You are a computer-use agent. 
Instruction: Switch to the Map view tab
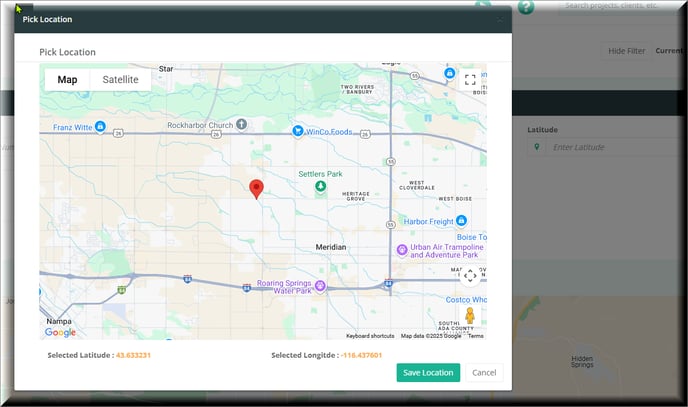point(67,80)
